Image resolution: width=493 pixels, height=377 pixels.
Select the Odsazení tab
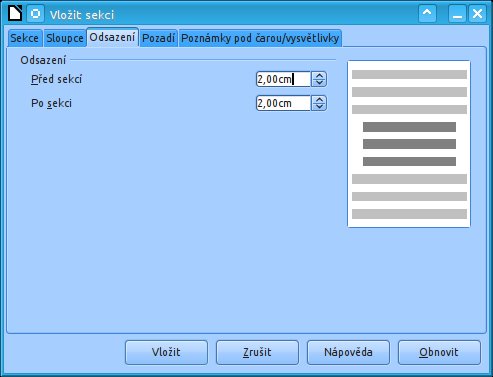(x=112, y=37)
